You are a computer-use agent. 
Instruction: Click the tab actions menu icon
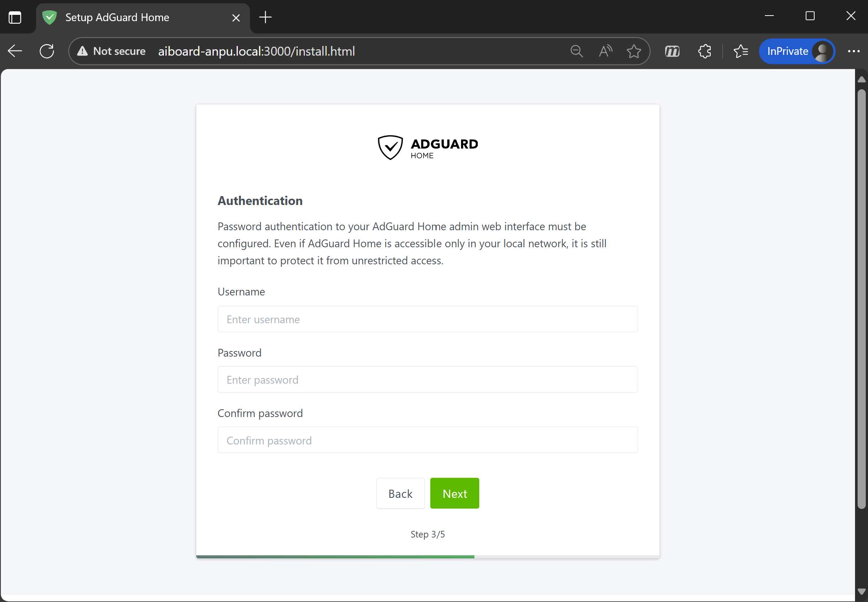(x=15, y=17)
